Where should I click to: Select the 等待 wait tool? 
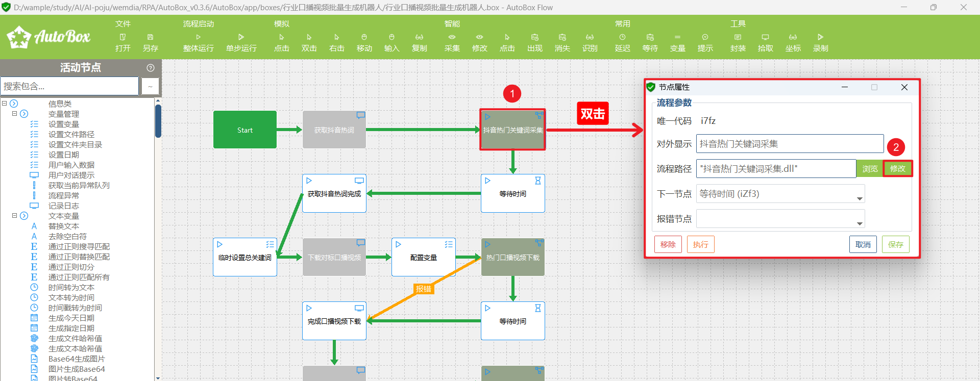tap(650, 42)
